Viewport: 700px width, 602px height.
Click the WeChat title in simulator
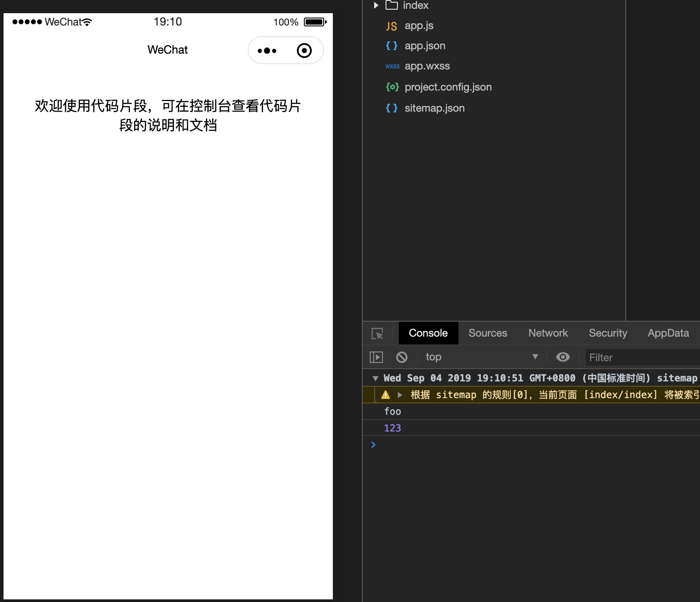point(167,50)
